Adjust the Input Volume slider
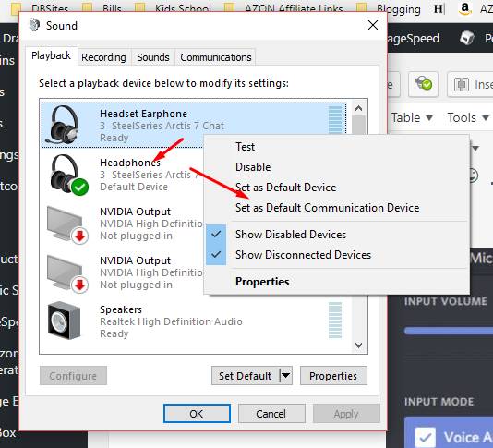 click(449, 331)
